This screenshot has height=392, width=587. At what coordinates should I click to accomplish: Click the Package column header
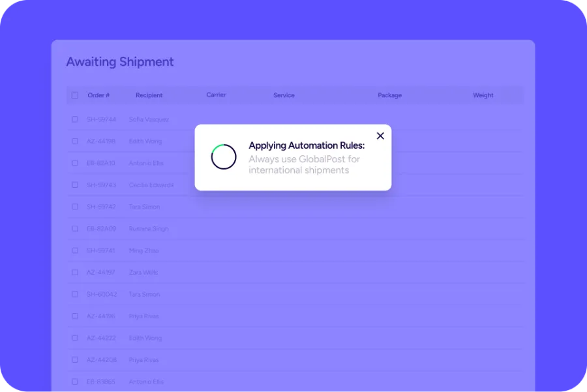tap(389, 95)
